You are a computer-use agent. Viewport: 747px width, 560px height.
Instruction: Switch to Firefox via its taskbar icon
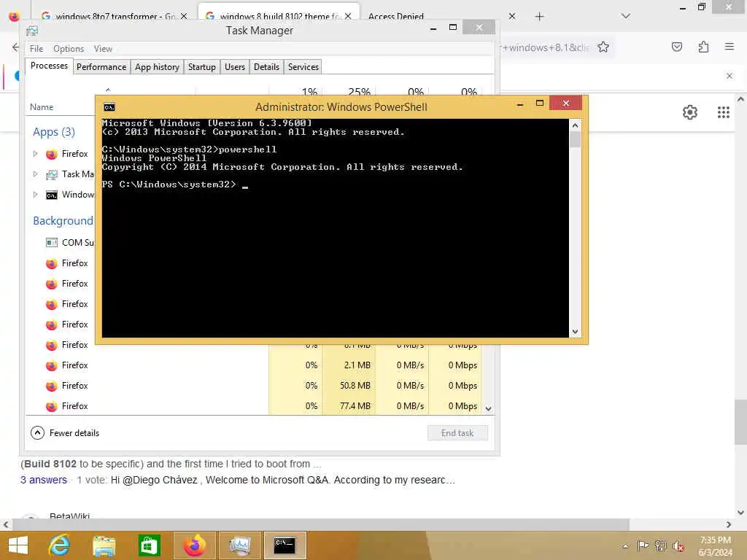tap(194, 545)
